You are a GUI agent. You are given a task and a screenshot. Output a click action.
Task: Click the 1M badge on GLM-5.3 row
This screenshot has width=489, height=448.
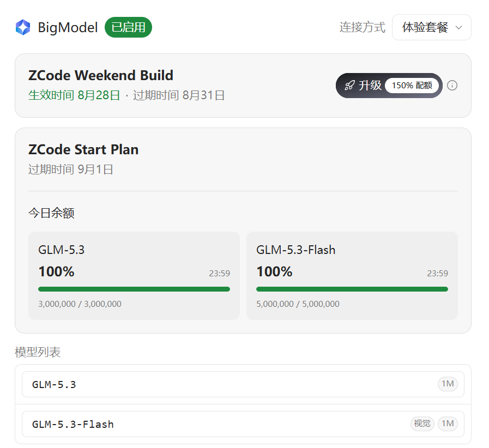click(448, 384)
